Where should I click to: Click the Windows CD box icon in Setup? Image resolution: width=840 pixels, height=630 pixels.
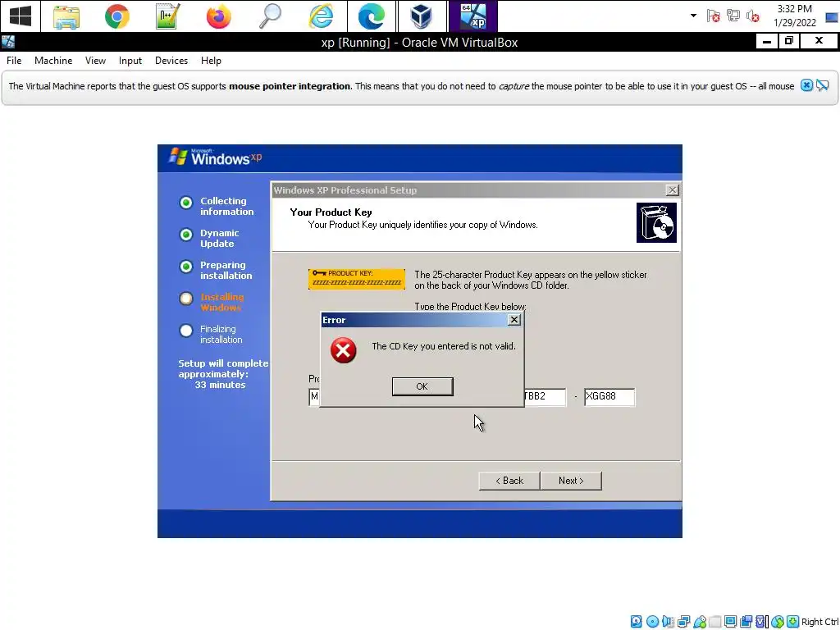(656, 222)
